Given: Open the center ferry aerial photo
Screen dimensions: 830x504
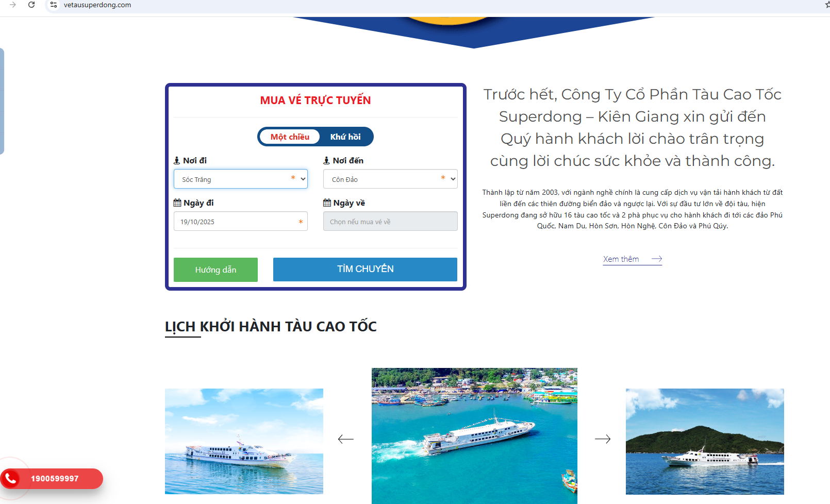Looking at the screenshot, I should pyautogui.click(x=474, y=435).
